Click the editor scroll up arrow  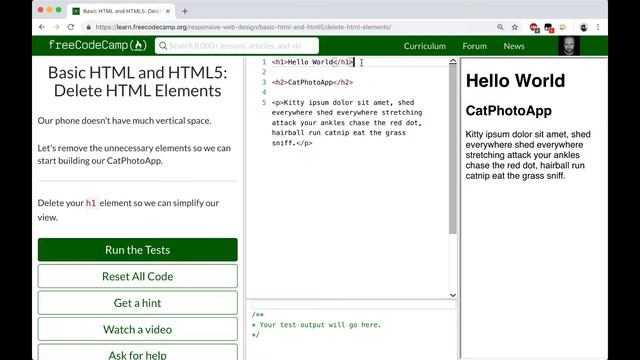click(453, 61)
